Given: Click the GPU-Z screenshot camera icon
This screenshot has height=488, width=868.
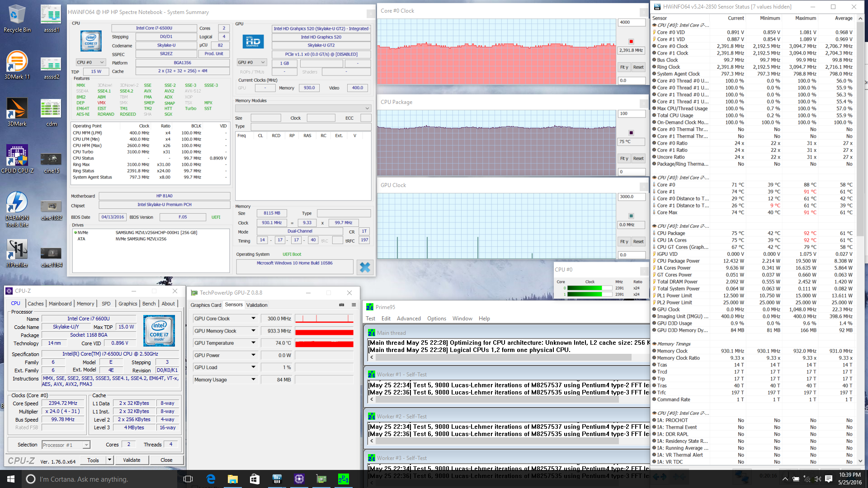Looking at the screenshot, I should coord(342,305).
